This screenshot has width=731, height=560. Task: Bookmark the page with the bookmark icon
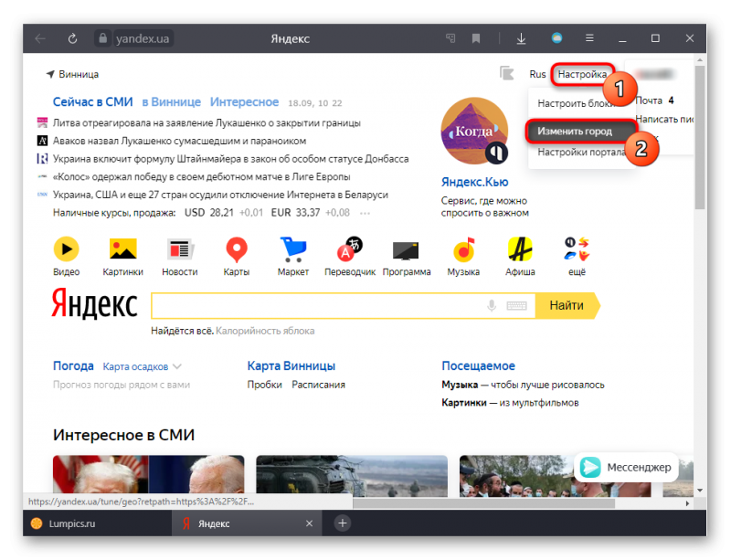(x=475, y=38)
